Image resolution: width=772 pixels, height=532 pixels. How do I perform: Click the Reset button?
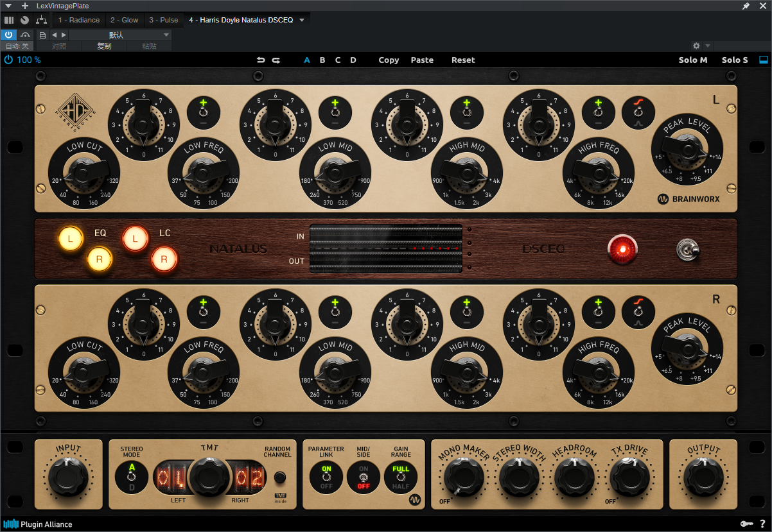(x=463, y=60)
